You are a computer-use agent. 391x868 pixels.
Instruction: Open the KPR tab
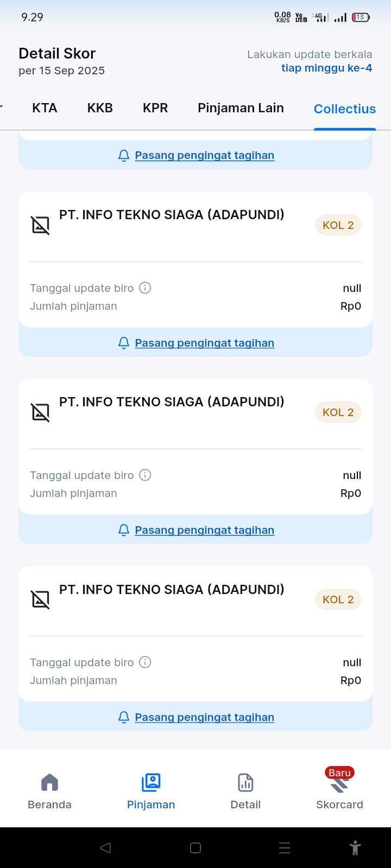click(155, 108)
